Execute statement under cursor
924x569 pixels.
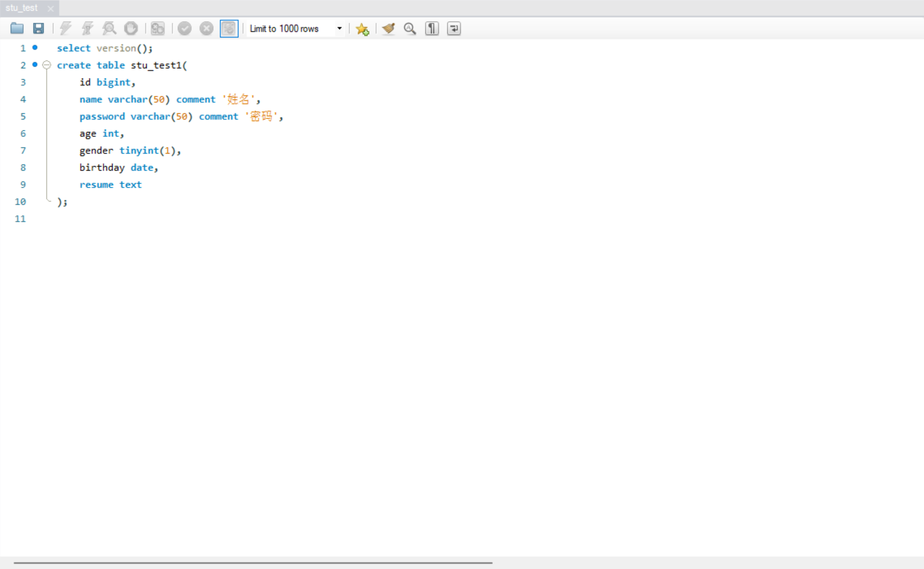[87, 28]
